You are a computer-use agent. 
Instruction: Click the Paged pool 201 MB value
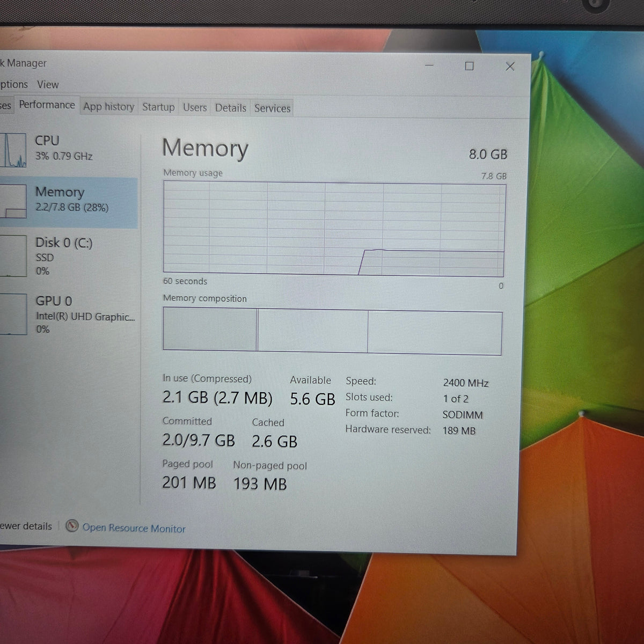click(189, 482)
